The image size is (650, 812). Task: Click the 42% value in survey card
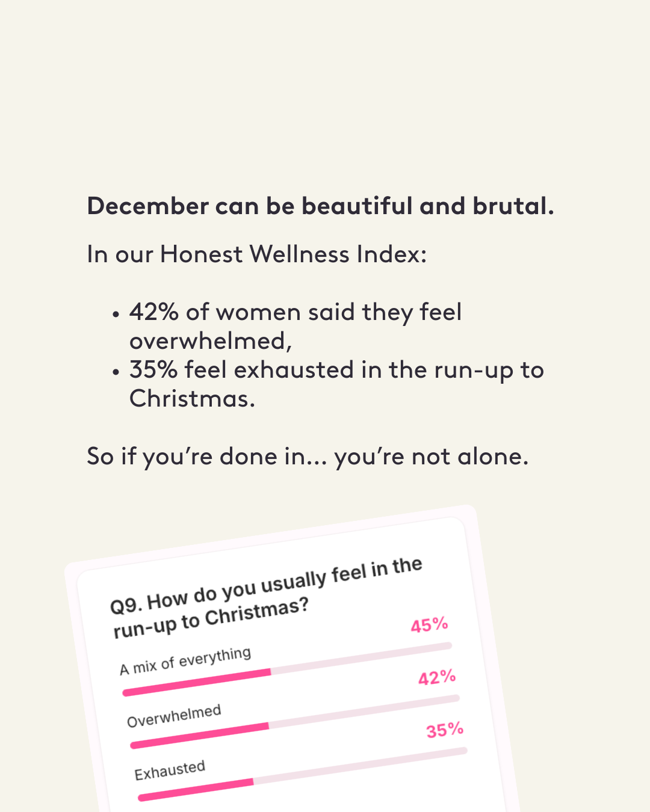click(x=437, y=678)
